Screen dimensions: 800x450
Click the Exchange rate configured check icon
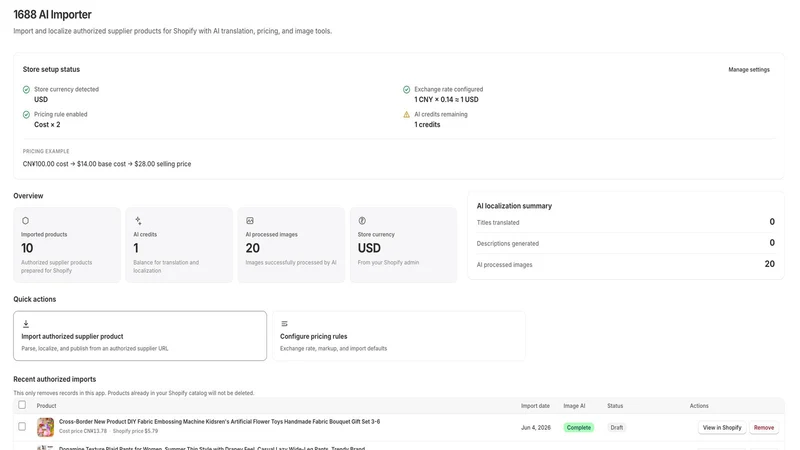click(x=406, y=89)
